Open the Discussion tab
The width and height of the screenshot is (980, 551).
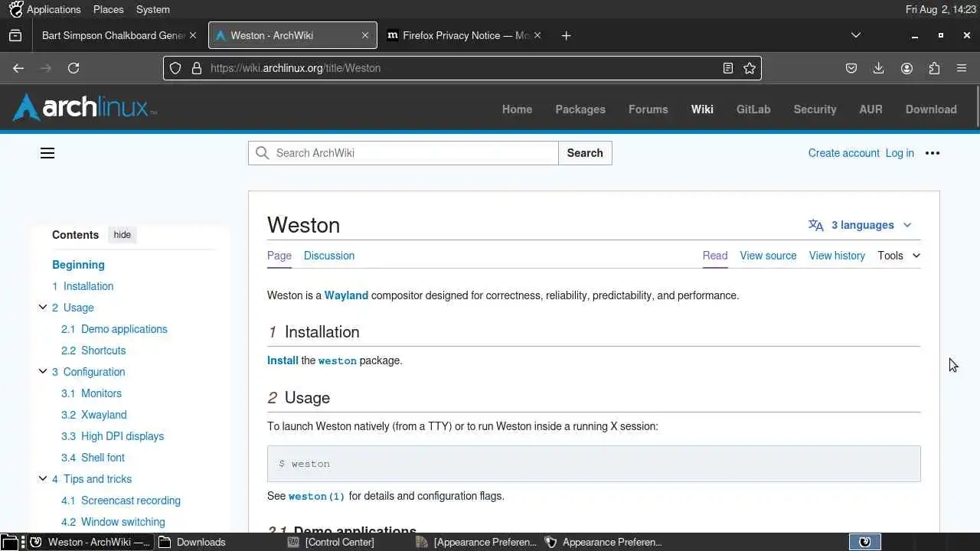[x=329, y=256]
